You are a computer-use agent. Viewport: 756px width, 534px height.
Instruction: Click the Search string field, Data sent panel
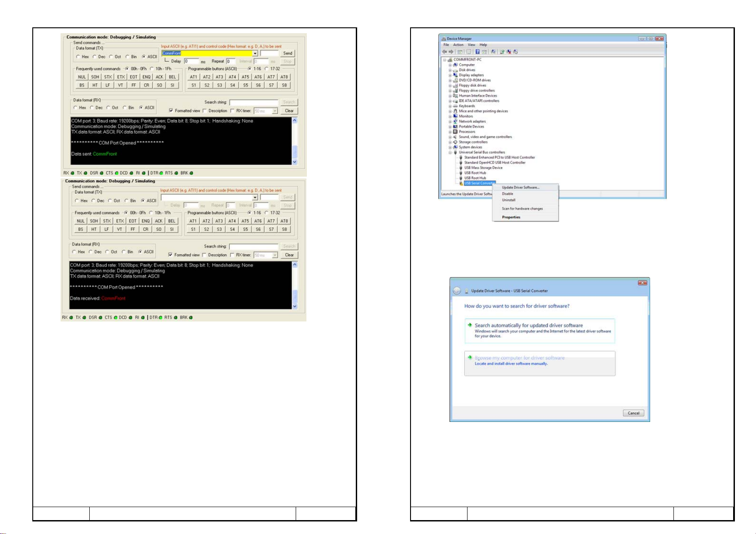tap(253, 102)
